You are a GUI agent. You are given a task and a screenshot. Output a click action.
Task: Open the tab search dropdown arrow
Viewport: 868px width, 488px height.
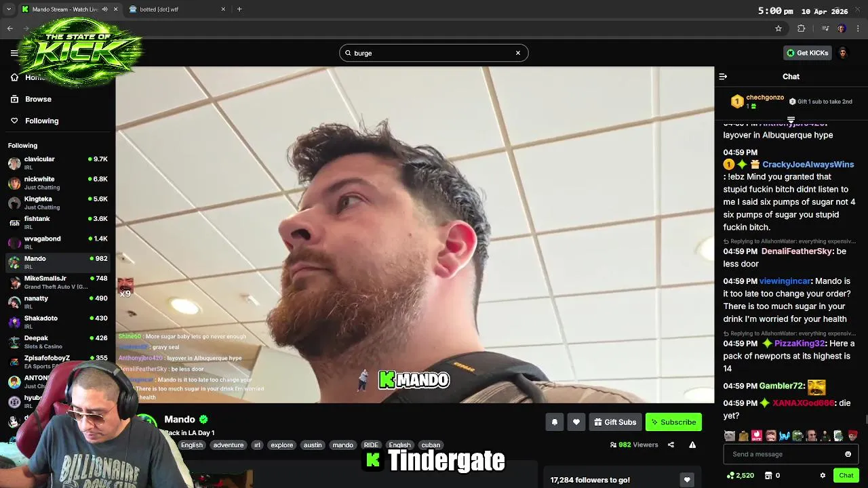(8, 9)
